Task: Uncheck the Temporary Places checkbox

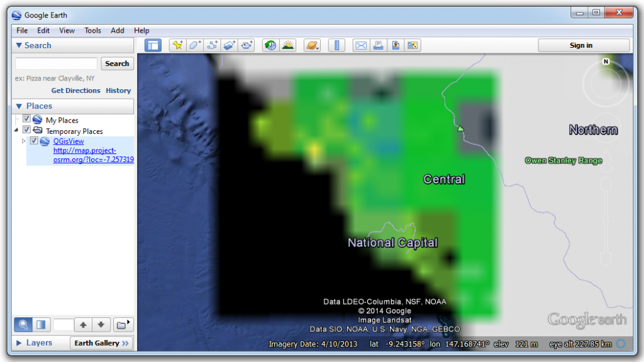Action: coord(26,129)
